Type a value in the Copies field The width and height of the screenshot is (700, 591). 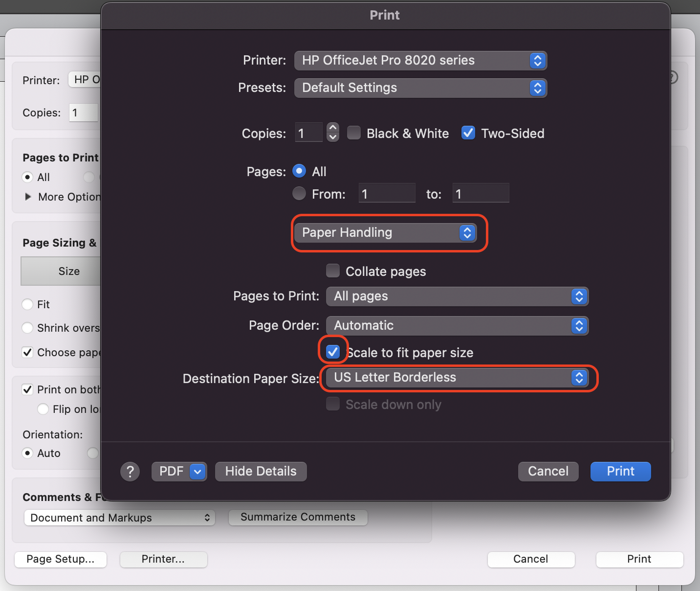click(308, 132)
